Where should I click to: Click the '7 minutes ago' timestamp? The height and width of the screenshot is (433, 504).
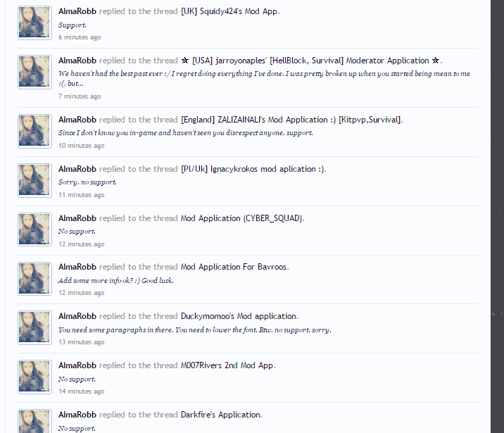[80, 96]
